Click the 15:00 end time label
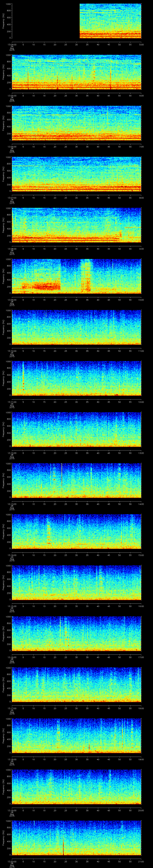 [x=141, y=555]
